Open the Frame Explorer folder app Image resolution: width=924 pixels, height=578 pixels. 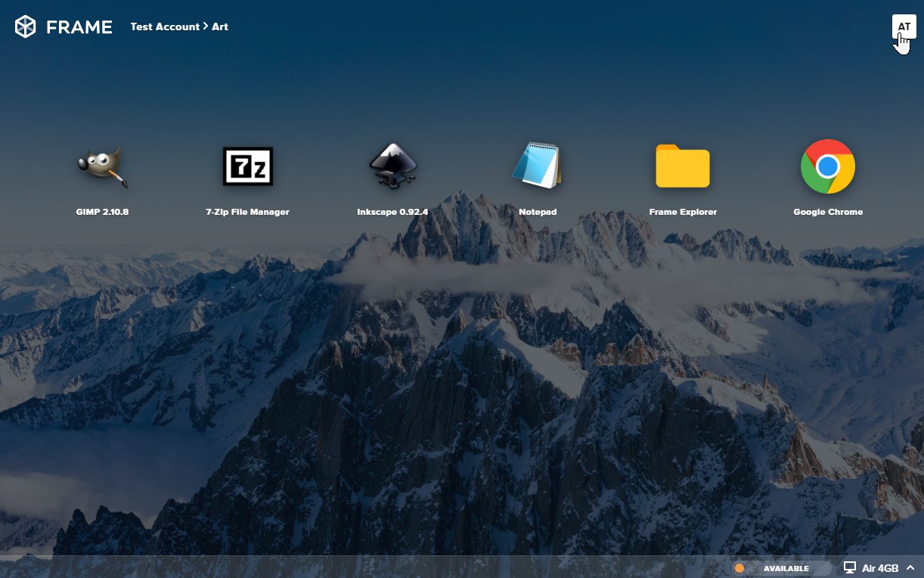coord(683,166)
